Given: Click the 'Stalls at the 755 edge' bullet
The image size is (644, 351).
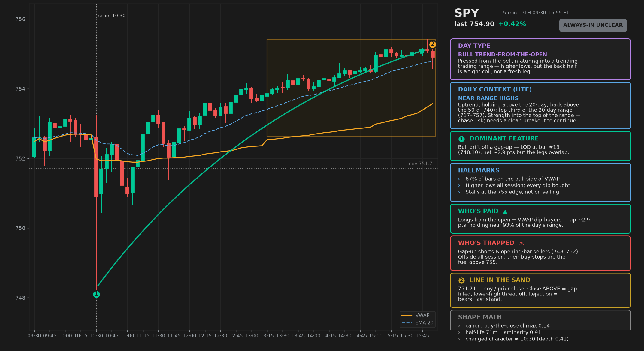Looking at the screenshot, I should tap(512, 192).
